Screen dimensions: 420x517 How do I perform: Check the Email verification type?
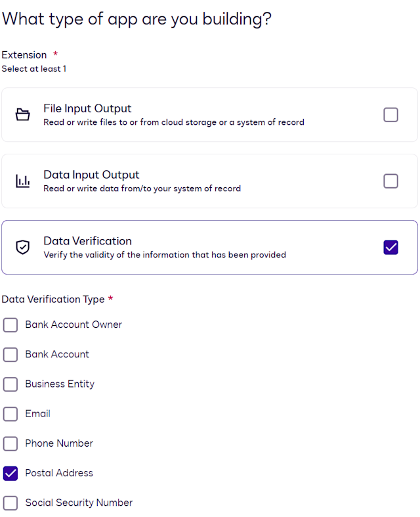(x=10, y=414)
